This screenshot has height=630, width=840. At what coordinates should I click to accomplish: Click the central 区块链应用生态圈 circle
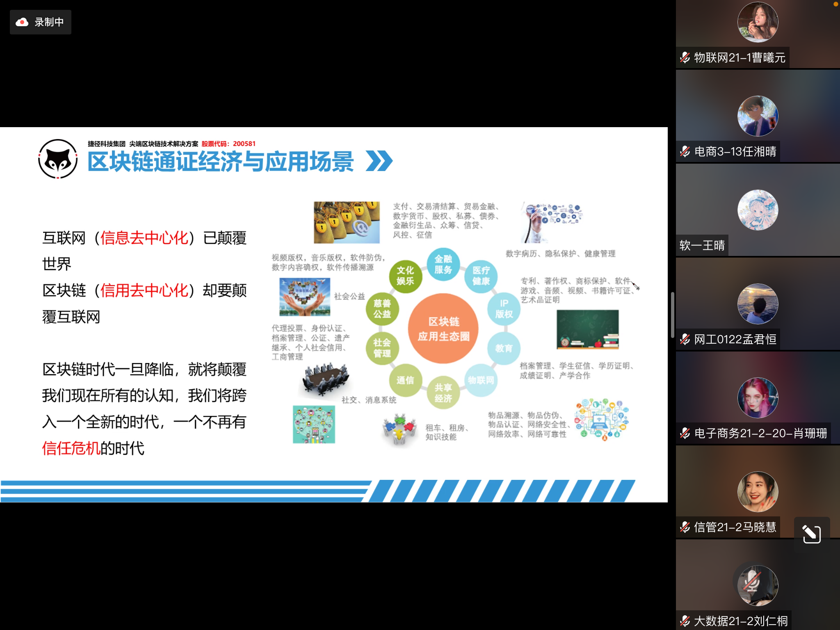(443, 329)
